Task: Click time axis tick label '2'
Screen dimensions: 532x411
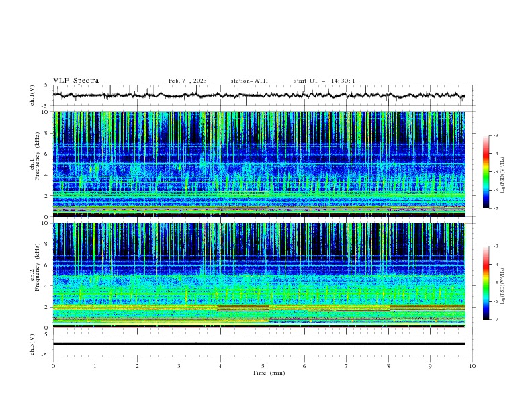Action: (x=137, y=366)
